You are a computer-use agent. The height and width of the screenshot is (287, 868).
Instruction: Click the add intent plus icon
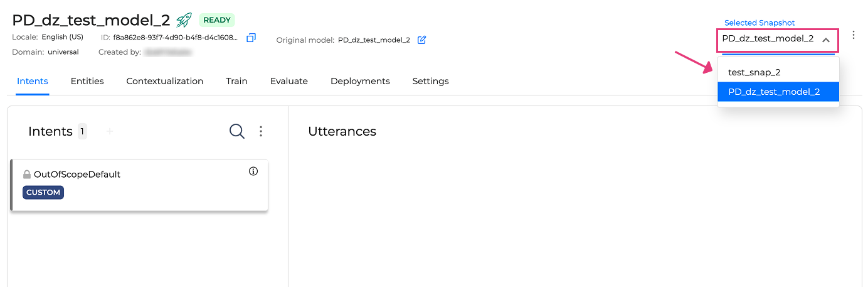110,131
